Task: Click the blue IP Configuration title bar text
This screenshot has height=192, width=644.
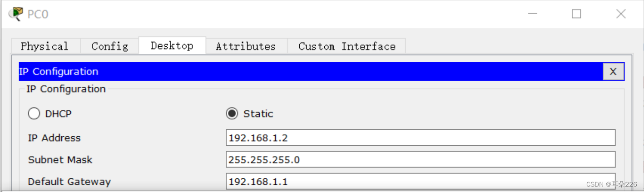Action: pos(59,72)
